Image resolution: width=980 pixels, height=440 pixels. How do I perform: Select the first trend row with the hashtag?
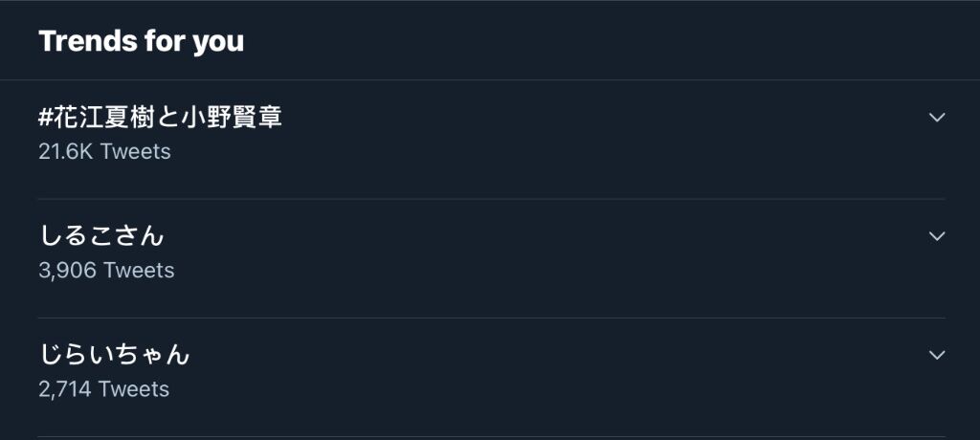point(490,140)
